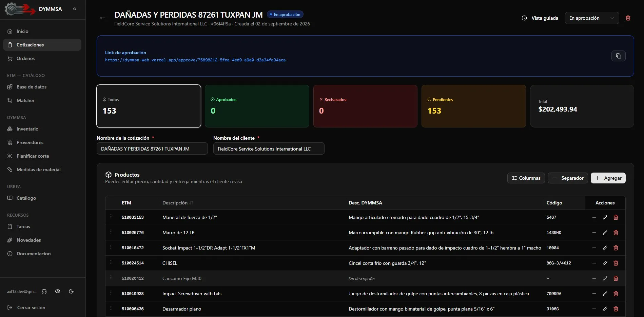Copy the approval link
644x317 pixels.
click(x=618, y=56)
